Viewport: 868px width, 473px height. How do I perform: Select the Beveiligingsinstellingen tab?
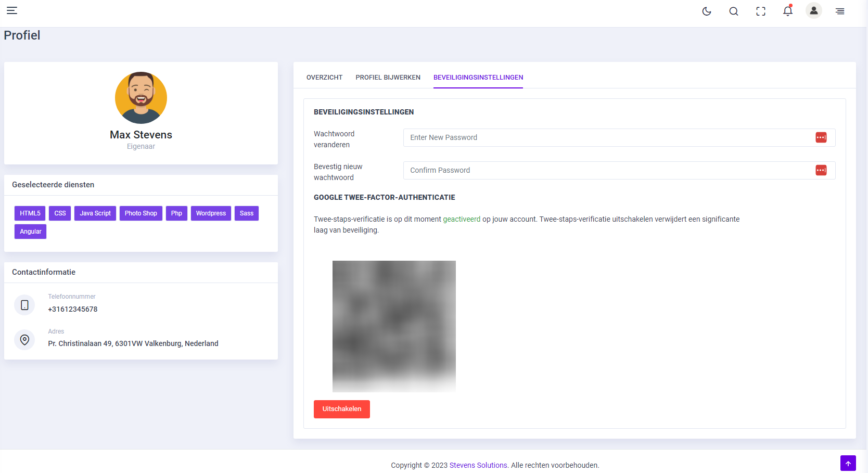478,78
